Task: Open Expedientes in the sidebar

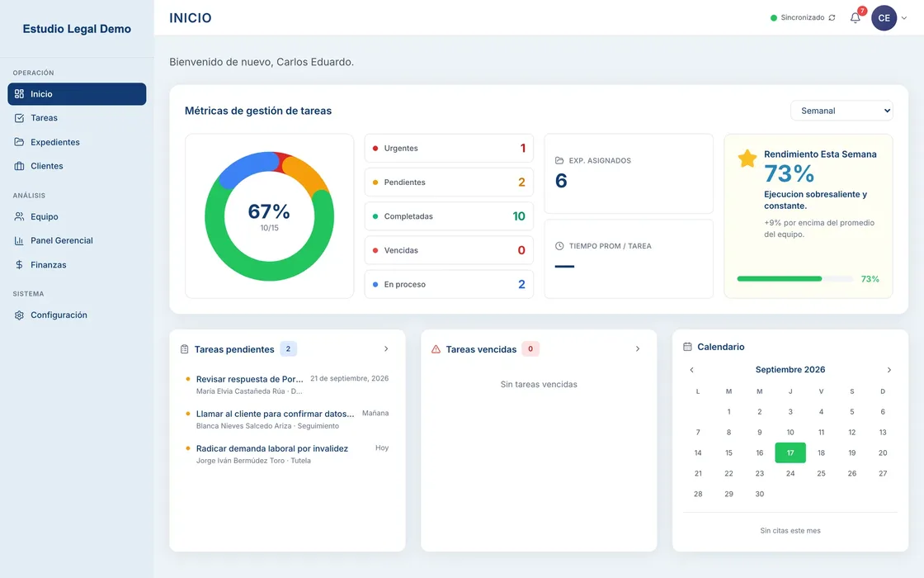Action: (77, 142)
